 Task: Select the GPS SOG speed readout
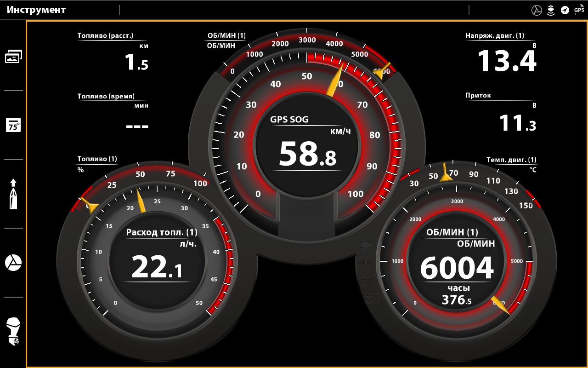307,153
